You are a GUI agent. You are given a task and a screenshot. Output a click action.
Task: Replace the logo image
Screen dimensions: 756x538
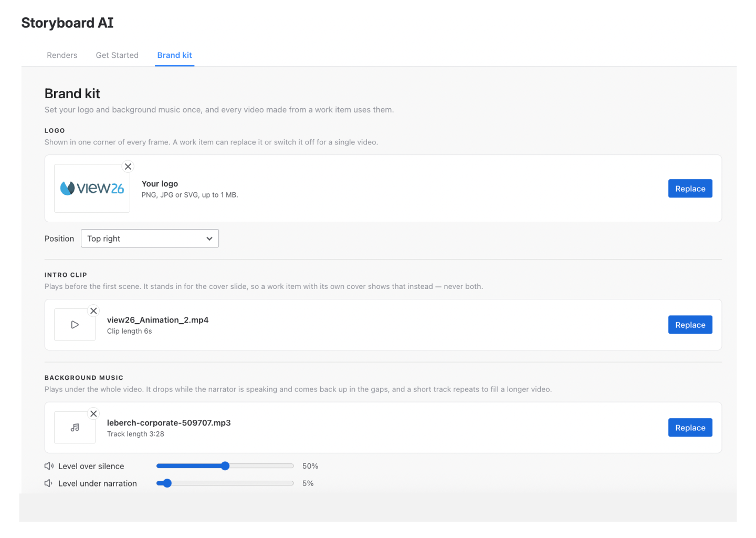(690, 189)
